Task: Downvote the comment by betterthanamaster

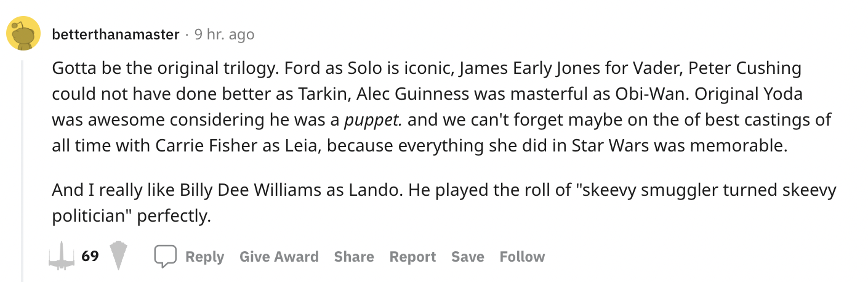Action: pyautogui.click(x=118, y=256)
